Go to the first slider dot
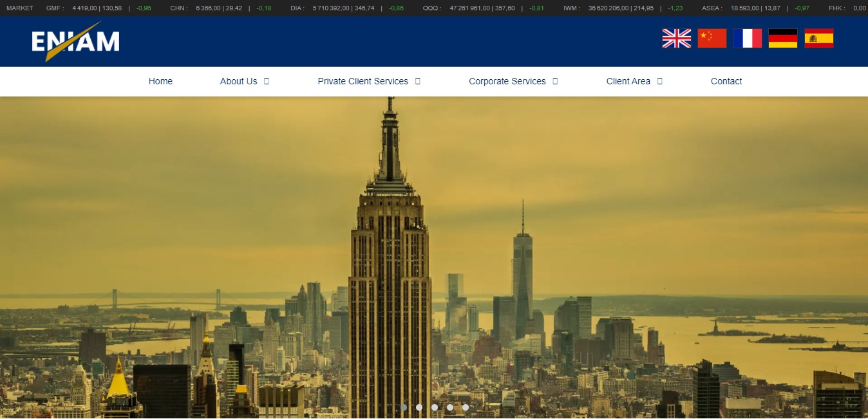This screenshot has height=419, width=868. click(404, 407)
